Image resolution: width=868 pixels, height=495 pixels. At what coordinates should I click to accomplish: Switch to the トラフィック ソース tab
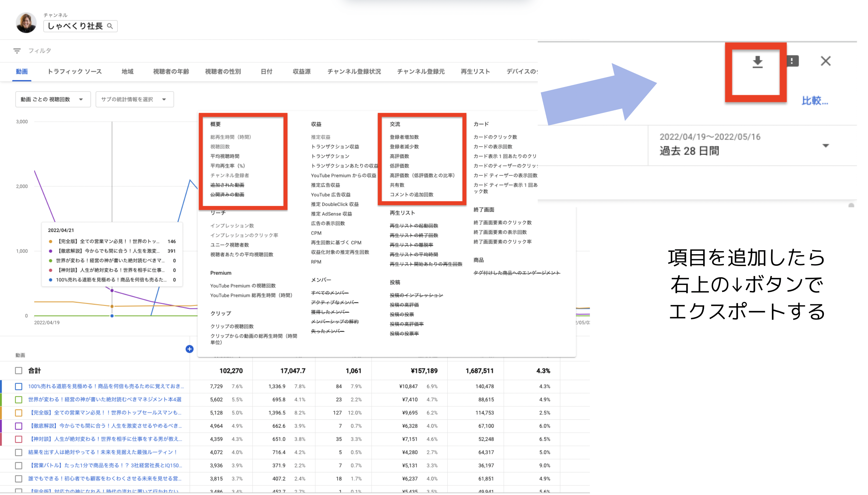(x=74, y=71)
